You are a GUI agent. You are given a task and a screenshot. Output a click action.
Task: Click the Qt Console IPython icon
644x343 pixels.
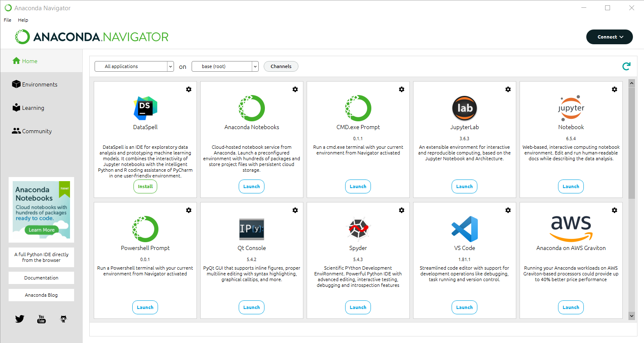click(x=252, y=229)
